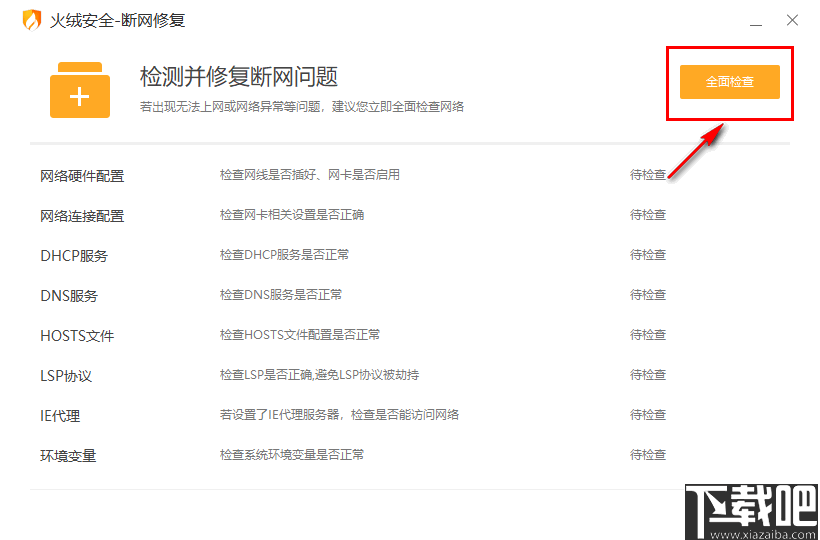Click description 检查系统环境变量是否正常
This screenshot has height=540, width=820.
(292, 455)
